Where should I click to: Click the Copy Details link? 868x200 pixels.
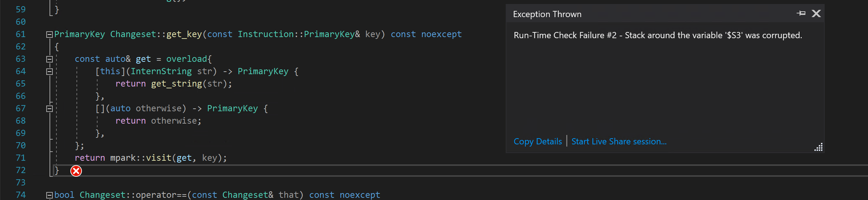pyautogui.click(x=537, y=141)
